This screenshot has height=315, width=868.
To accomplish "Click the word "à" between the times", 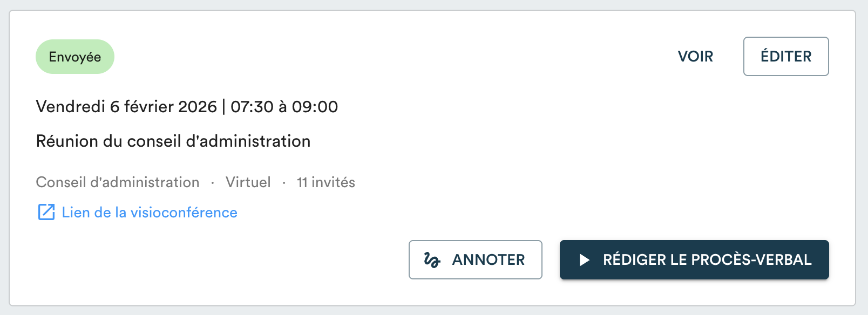I will pos(282,107).
